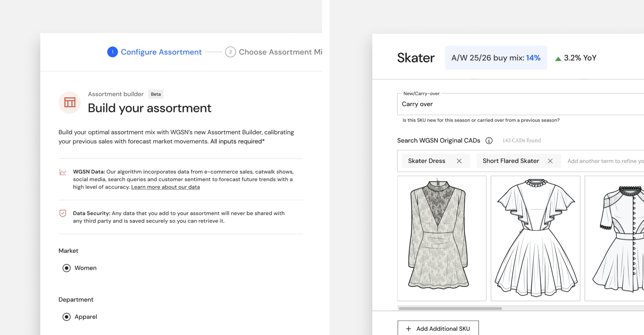Click the Beta badge
The width and height of the screenshot is (644, 335).
[x=156, y=94]
